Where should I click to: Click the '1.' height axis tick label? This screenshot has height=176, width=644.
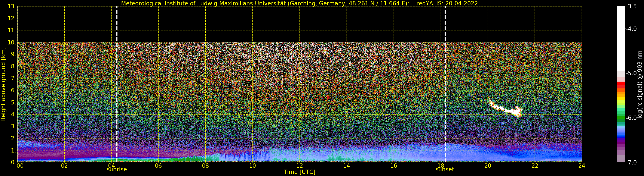13,150
